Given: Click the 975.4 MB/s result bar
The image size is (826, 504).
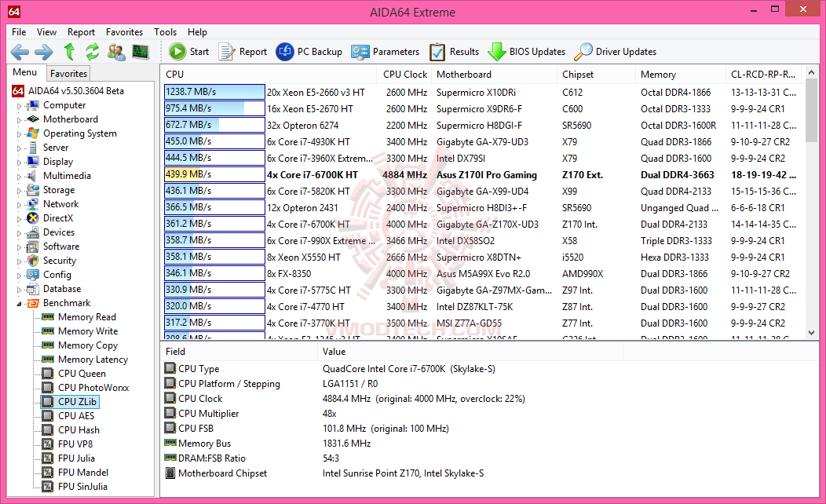Looking at the screenshot, I should point(214,108).
